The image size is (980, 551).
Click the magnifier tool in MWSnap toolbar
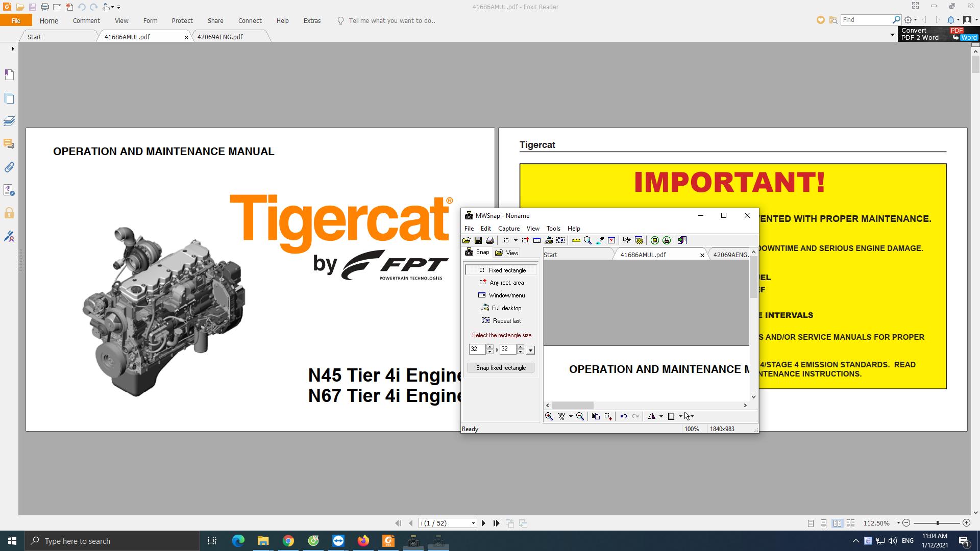click(x=587, y=240)
